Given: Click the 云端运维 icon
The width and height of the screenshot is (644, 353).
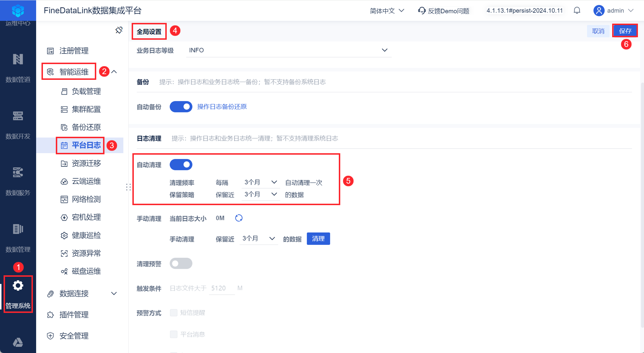Looking at the screenshot, I should 64,182.
